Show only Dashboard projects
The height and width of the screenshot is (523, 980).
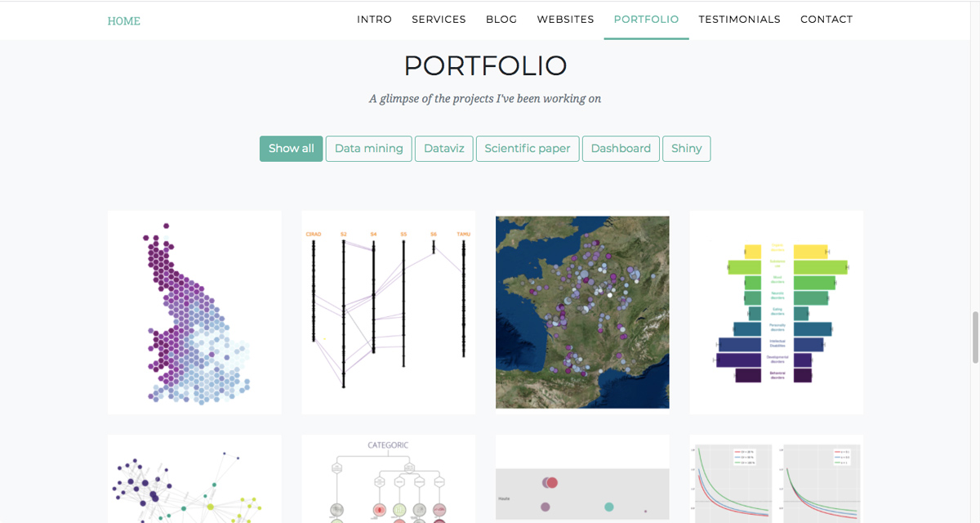point(621,148)
